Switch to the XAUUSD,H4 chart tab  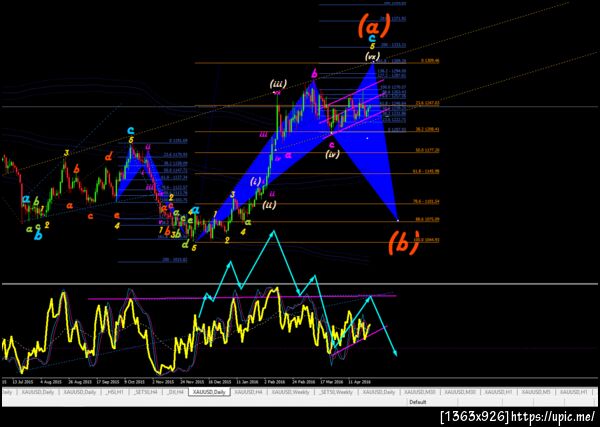[247, 392]
